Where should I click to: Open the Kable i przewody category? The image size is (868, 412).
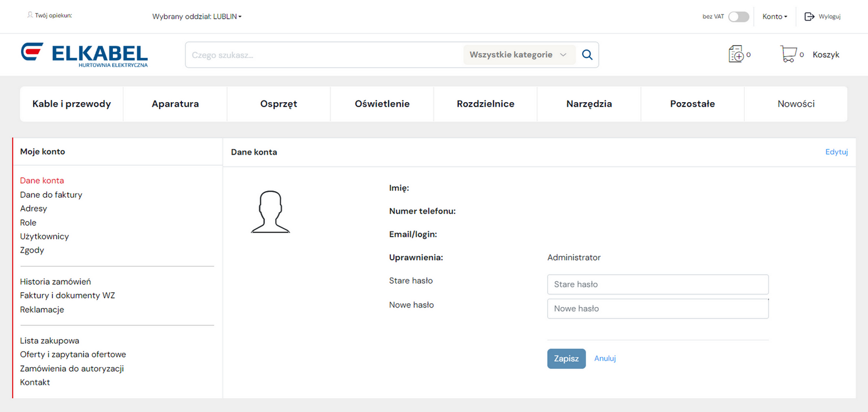pos(72,104)
